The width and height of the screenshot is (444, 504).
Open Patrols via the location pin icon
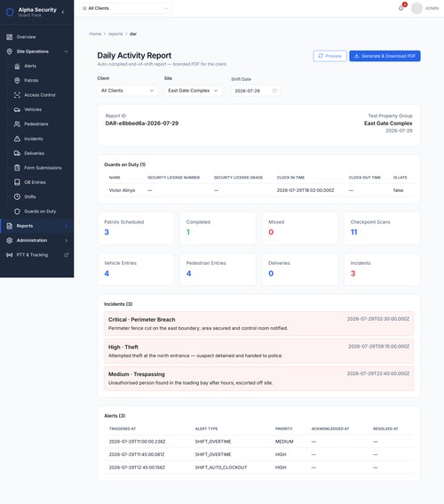click(17, 81)
